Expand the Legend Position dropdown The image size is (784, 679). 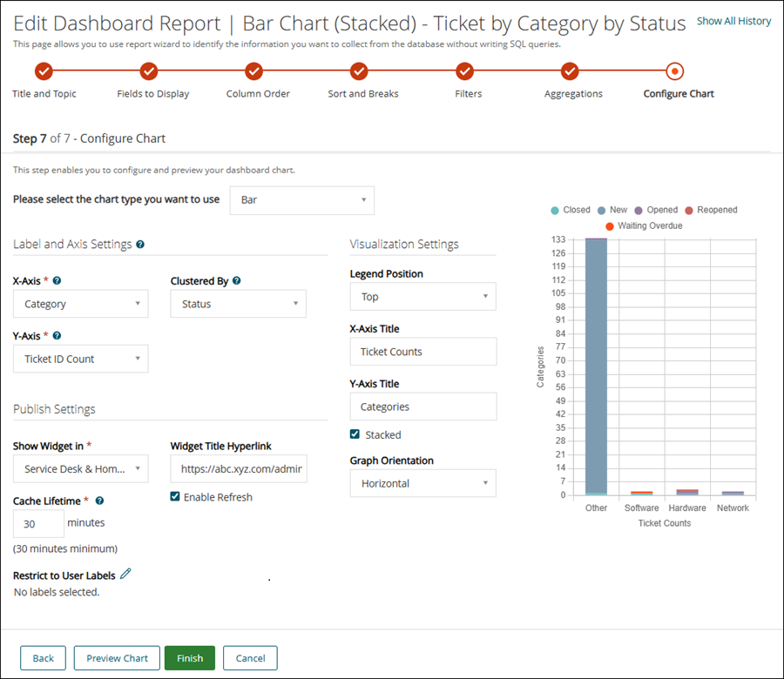pyautogui.click(x=422, y=297)
